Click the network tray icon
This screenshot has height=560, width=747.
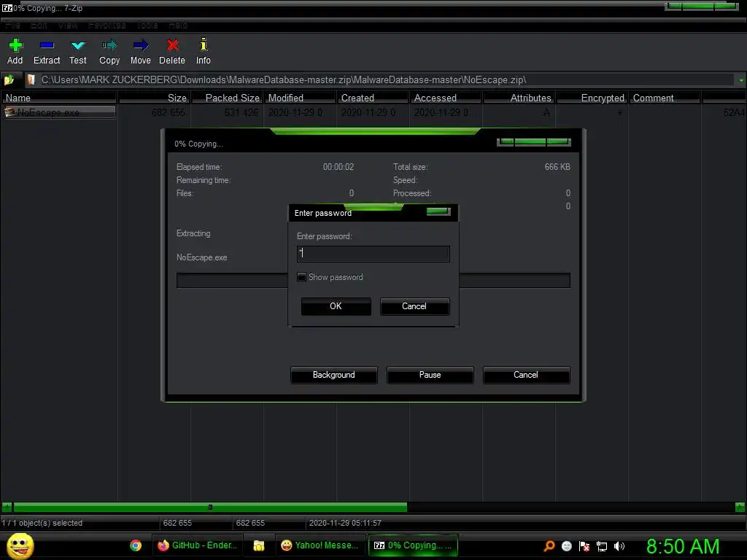602,546
